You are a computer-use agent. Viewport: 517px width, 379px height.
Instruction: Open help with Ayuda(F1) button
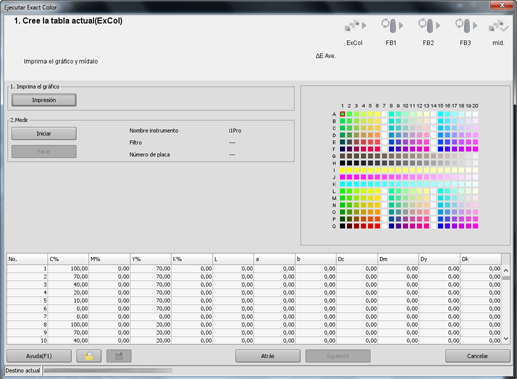pyautogui.click(x=39, y=356)
